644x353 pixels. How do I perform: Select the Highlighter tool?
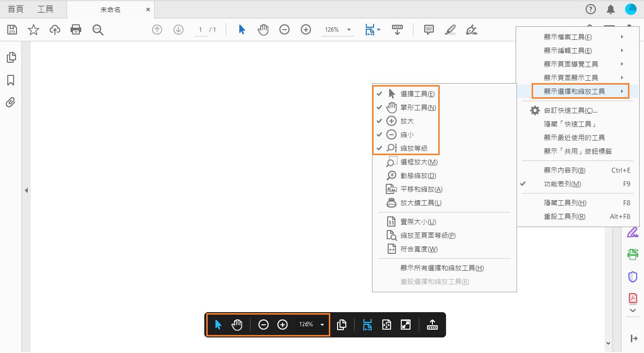click(450, 30)
